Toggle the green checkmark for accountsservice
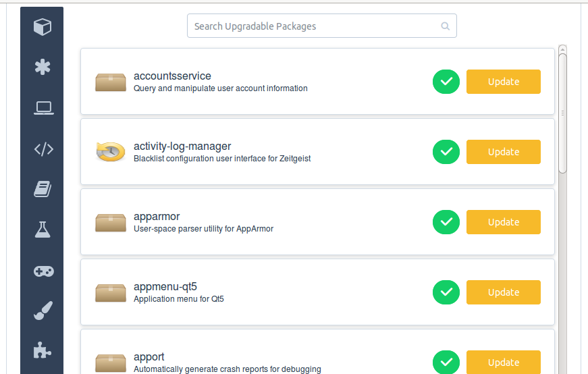Image resolution: width=588 pixels, height=374 pixels. click(446, 82)
